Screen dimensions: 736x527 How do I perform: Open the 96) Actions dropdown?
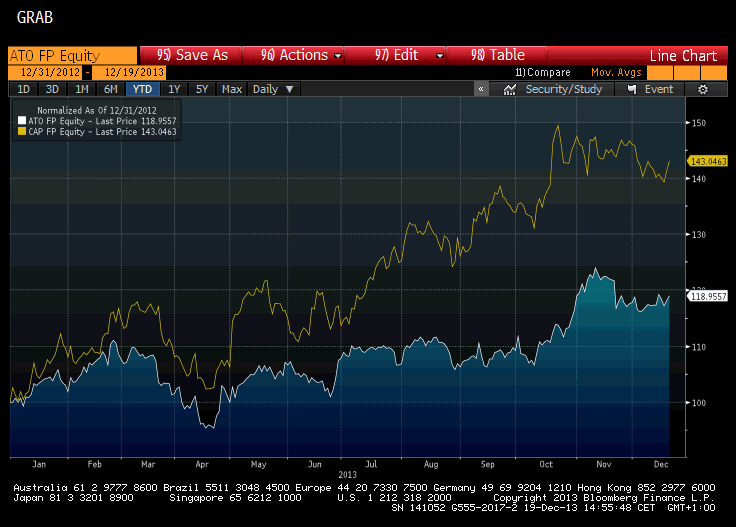click(x=294, y=55)
